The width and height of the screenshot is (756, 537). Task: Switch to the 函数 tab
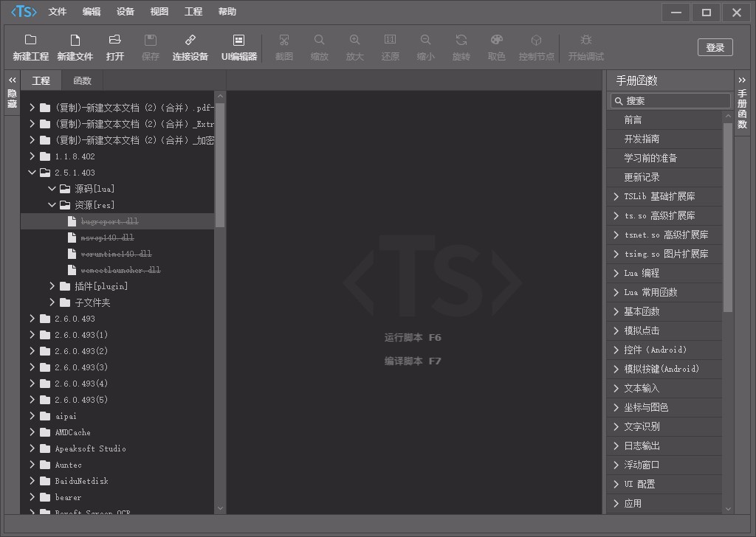(x=82, y=80)
